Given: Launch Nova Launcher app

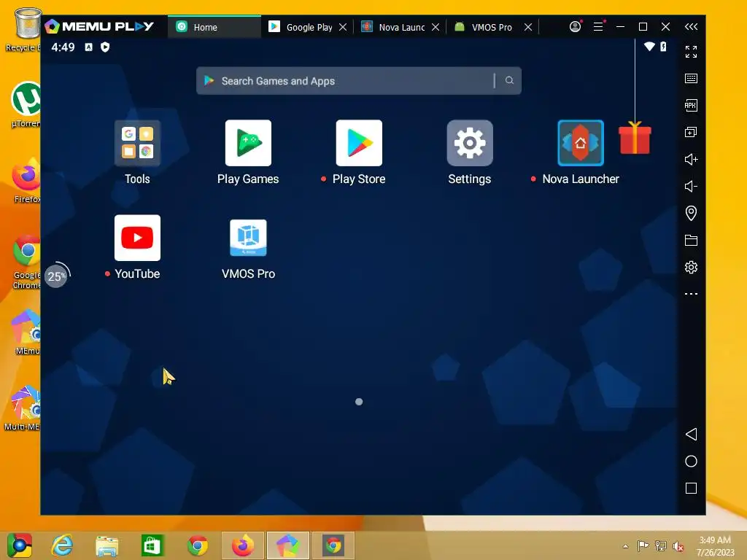Looking at the screenshot, I should pyautogui.click(x=581, y=143).
